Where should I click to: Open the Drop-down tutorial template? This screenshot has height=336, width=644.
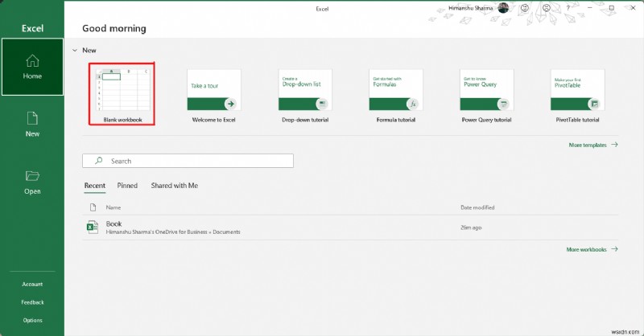(x=305, y=96)
